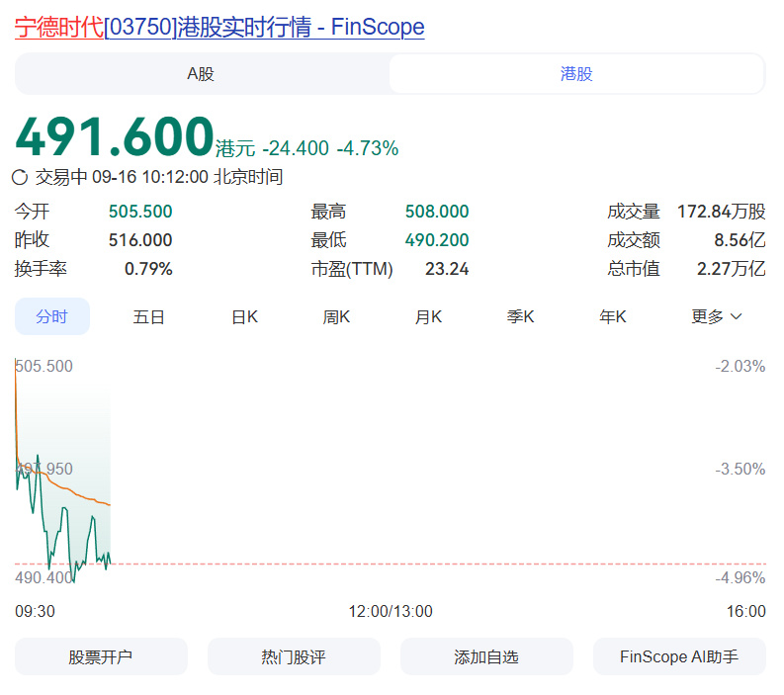Select the 季K chart tab
784x695 pixels.
point(520,317)
